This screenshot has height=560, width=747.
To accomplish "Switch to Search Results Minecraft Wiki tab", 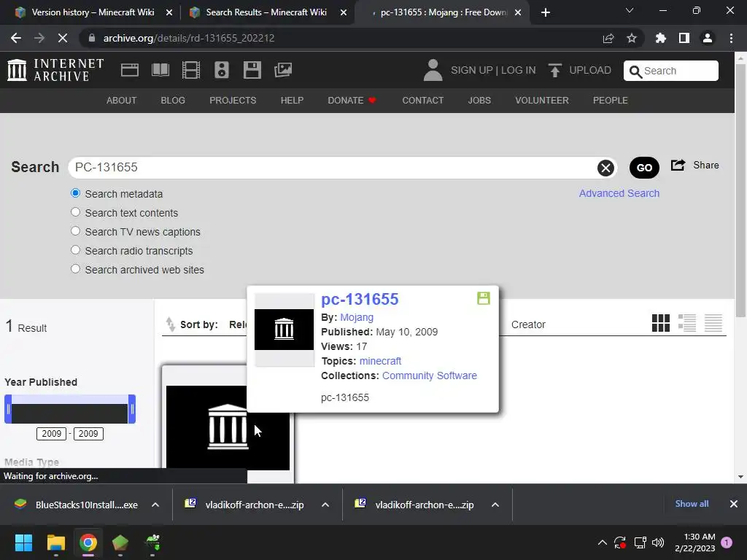I will point(266,12).
